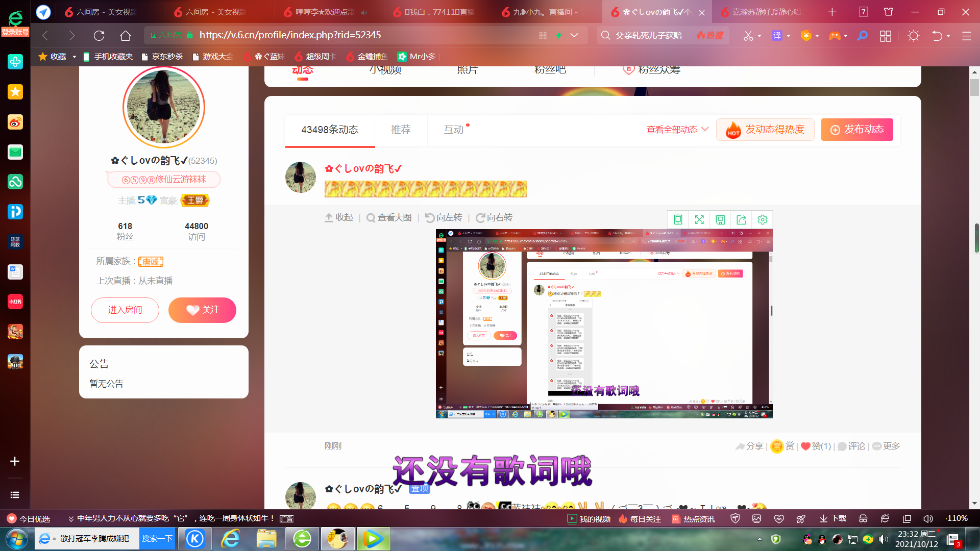Open the scissors screenshot tool
The image size is (980, 551).
(748, 35)
